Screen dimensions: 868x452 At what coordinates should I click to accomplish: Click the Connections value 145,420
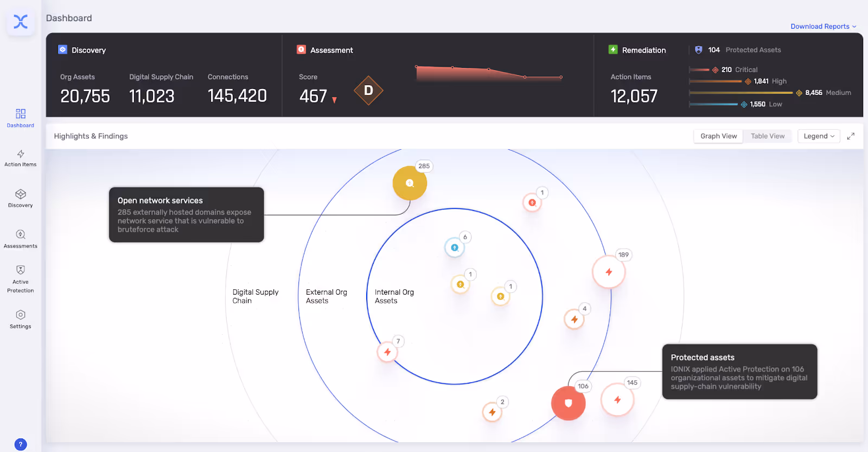tap(237, 96)
